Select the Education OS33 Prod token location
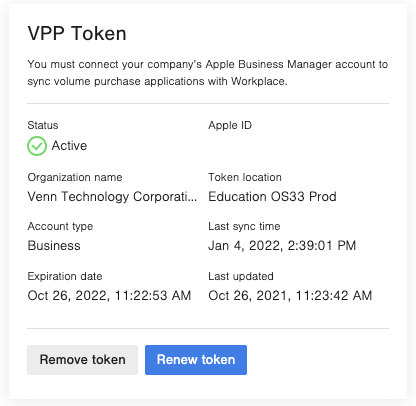 click(272, 196)
